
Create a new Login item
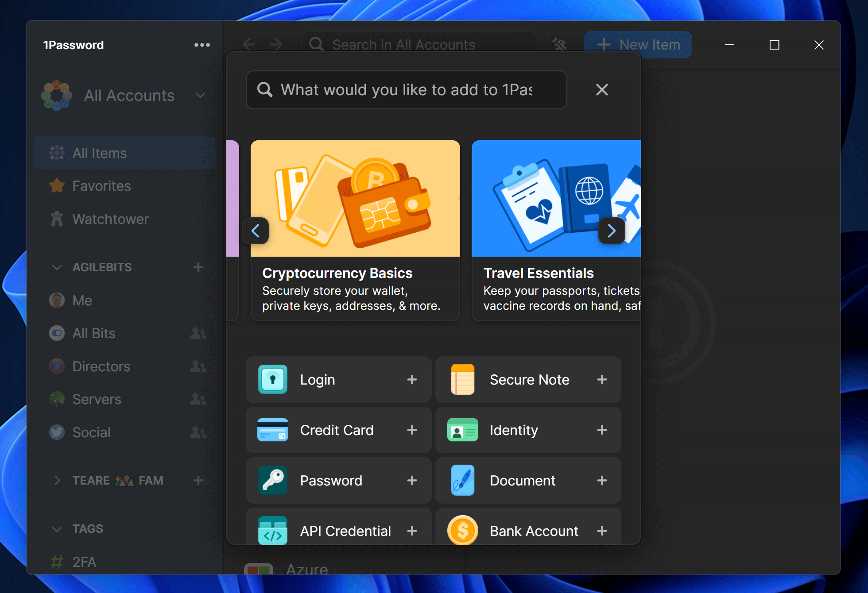click(x=339, y=380)
